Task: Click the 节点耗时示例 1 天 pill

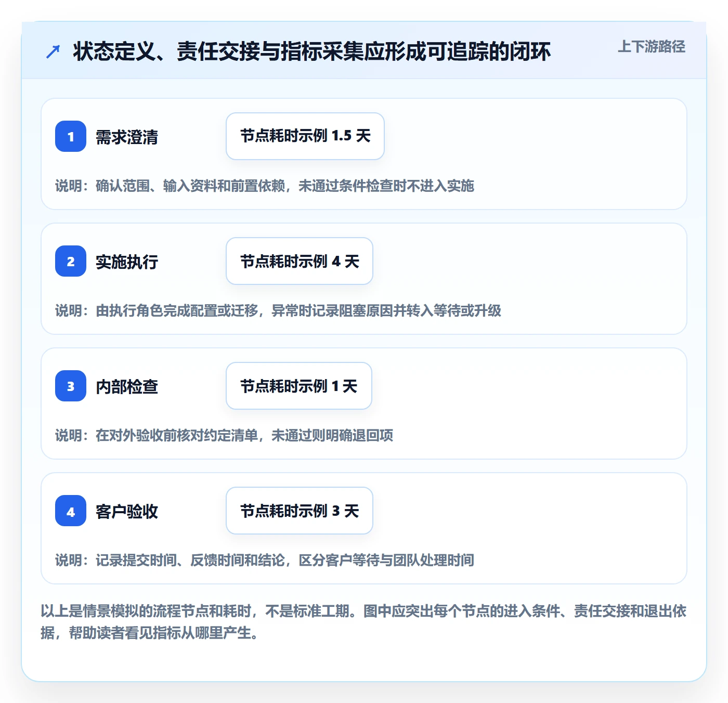Action: pyautogui.click(x=299, y=386)
